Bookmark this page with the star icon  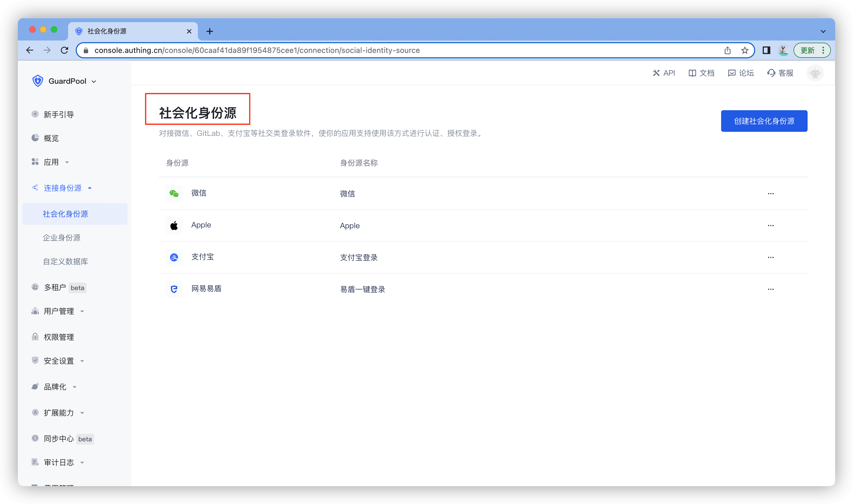(x=745, y=51)
